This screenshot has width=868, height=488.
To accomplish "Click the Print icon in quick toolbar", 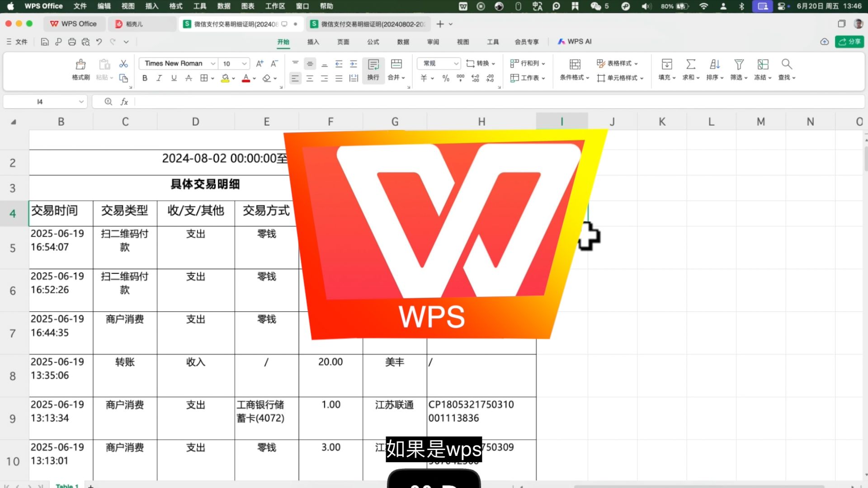I will [72, 42].
